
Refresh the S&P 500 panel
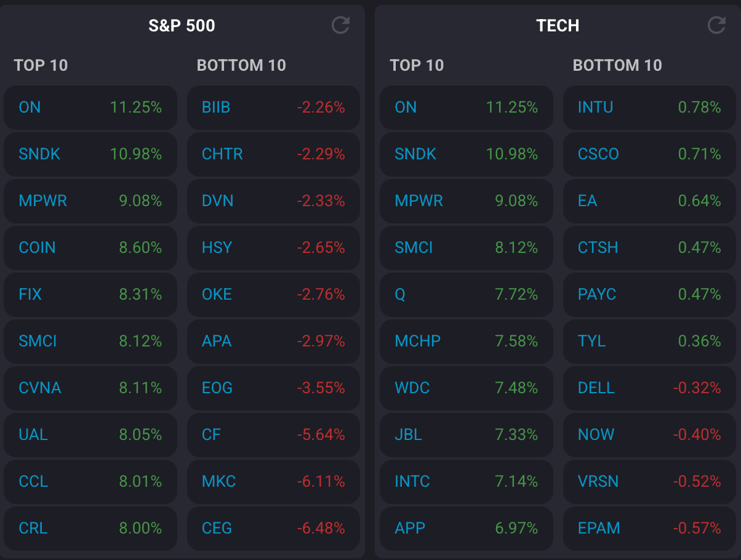pyautogui.click(x=340, y=25)
